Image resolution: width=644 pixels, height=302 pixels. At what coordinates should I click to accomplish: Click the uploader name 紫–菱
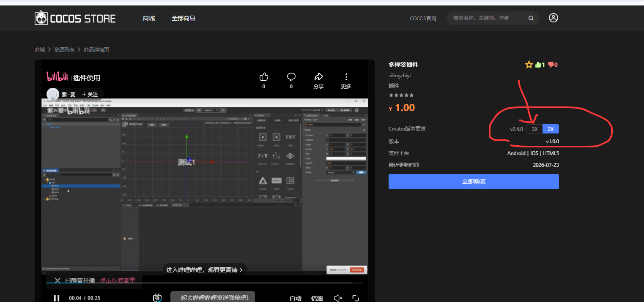pos(69,95)
